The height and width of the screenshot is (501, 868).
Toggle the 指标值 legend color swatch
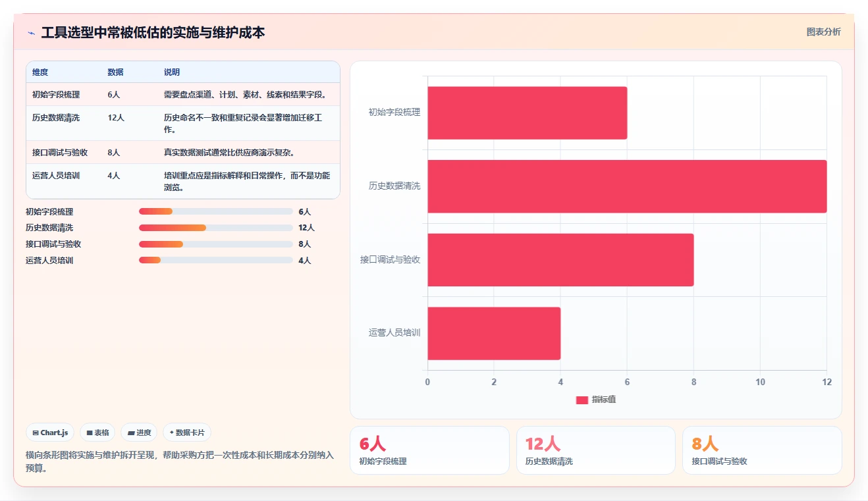582,400
